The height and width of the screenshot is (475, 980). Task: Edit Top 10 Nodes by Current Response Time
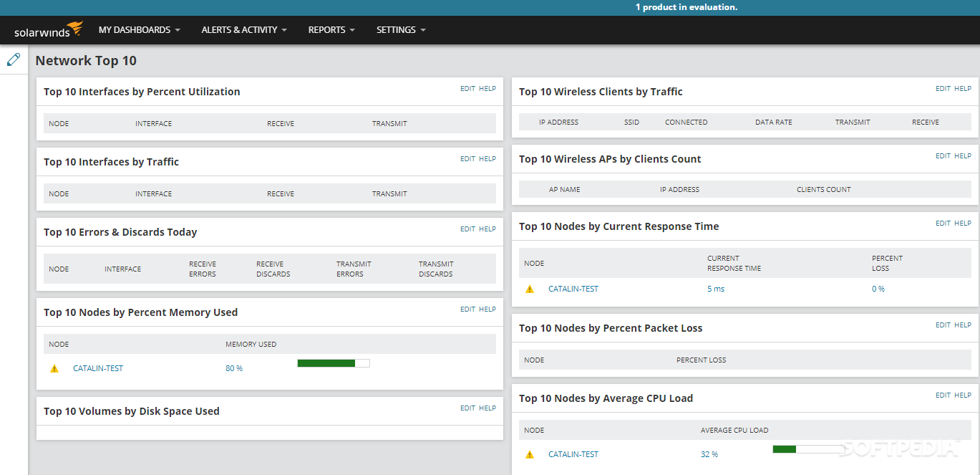click(943, 224)
